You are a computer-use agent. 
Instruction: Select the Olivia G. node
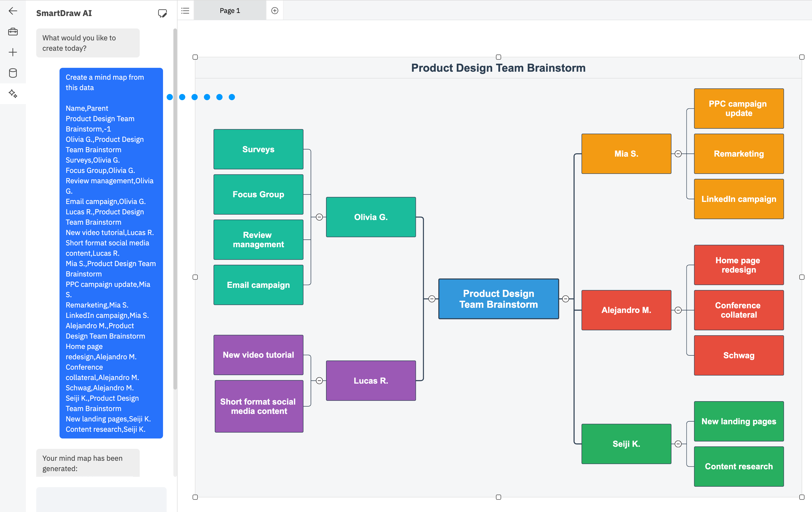click(x=371, y=217)
